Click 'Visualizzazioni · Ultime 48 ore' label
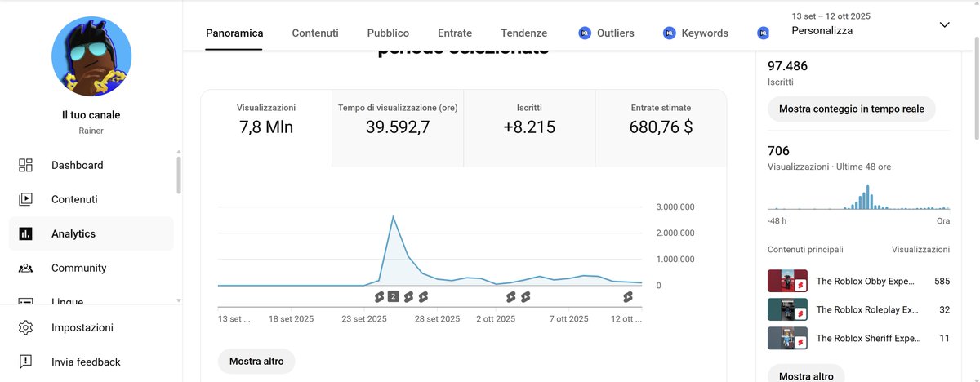980x382 pixels. pyautogui.click(x=829, y=167)
